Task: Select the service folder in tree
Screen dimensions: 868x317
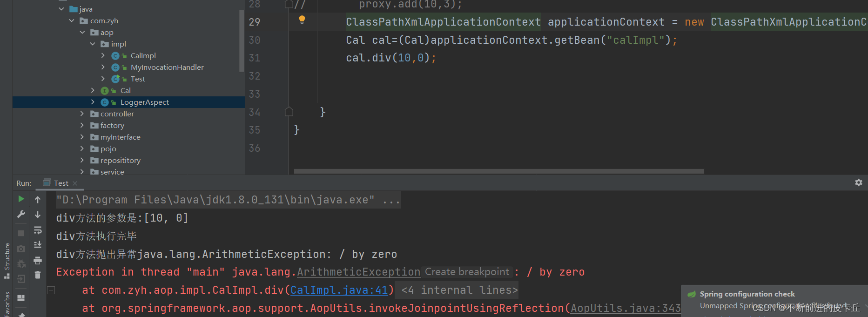Action: click(112, 172)
